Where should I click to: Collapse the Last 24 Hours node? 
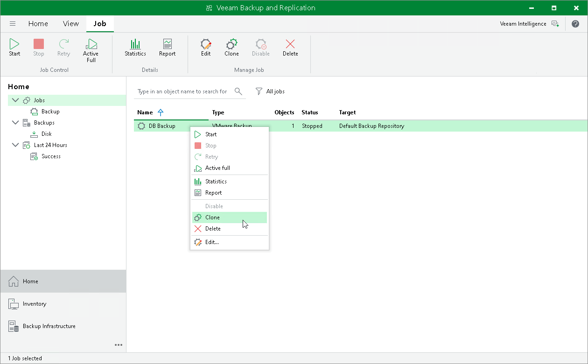(15, 145)
